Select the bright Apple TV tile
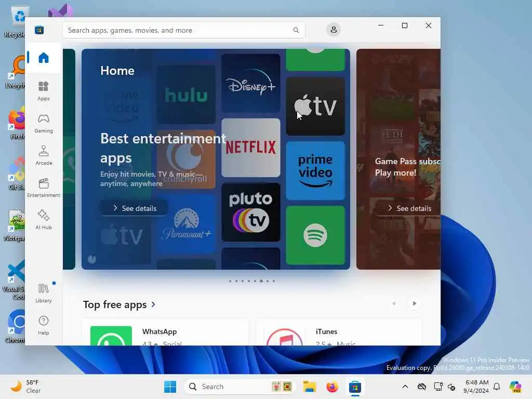Viewport: 532px width, 399px height. 315,106
